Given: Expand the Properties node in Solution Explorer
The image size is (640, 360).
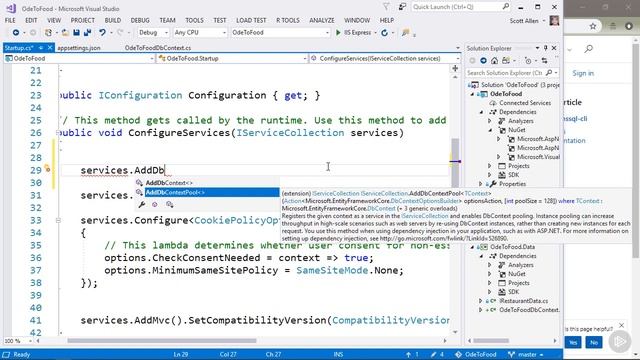Looking at the screenshot, I should point(481,184).
